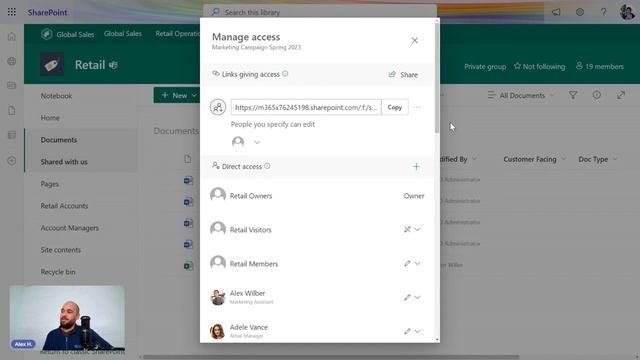Open the details pane info icon
This screenshot has height=360, width=640.
[596, 95]
